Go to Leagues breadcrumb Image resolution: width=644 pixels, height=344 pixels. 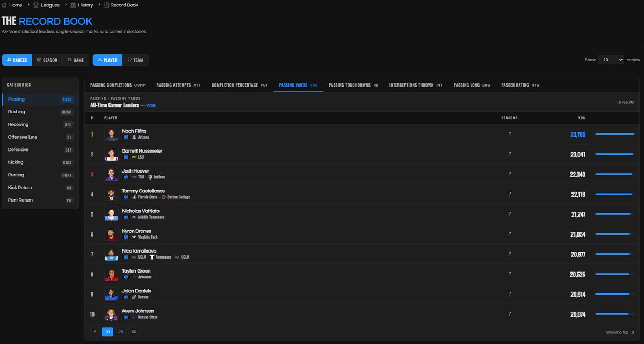point(46,5)
